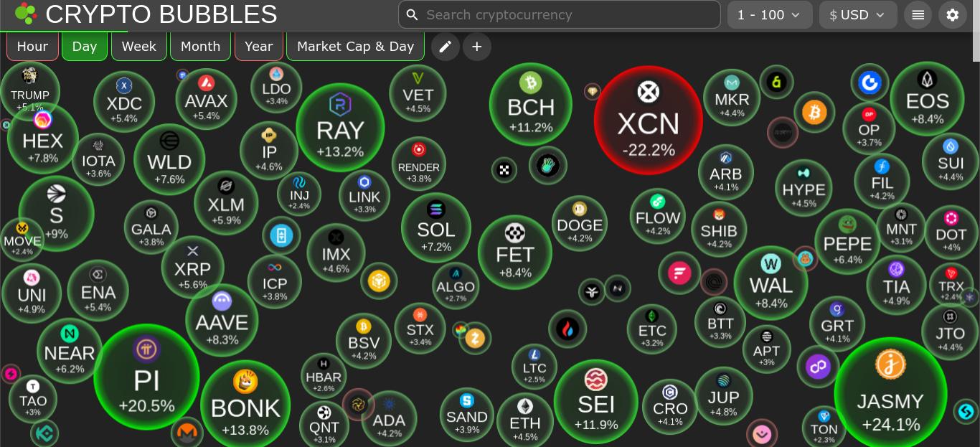980x447 pixels.
Task: Add a new chart with plus icon
Action: tap(477, 47)
